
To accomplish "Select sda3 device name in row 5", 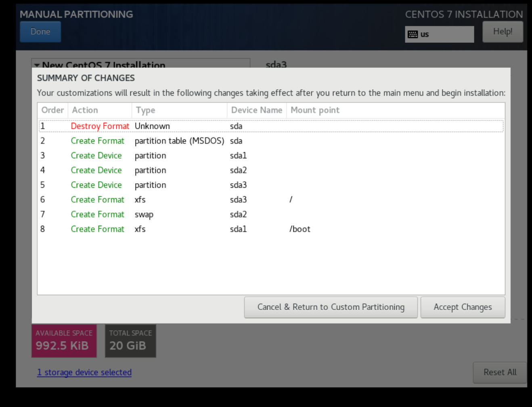I will tap(238, 185).
